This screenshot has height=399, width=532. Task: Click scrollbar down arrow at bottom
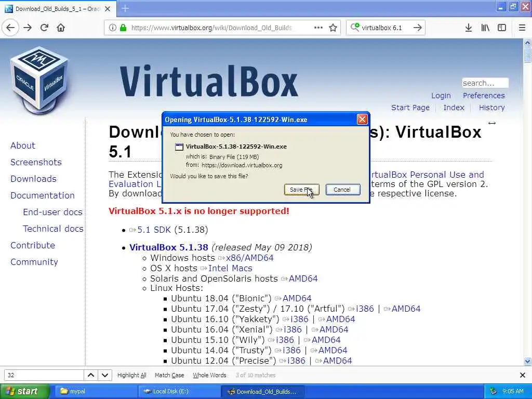527,362
